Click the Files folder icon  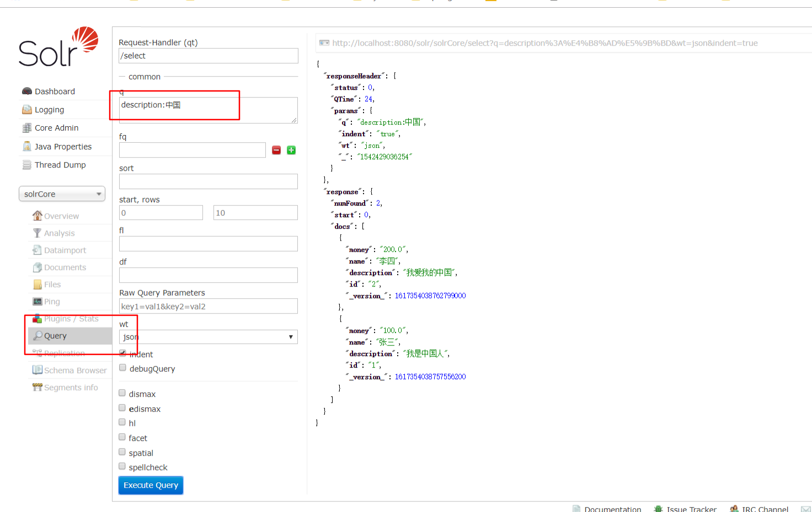point(37,284)
